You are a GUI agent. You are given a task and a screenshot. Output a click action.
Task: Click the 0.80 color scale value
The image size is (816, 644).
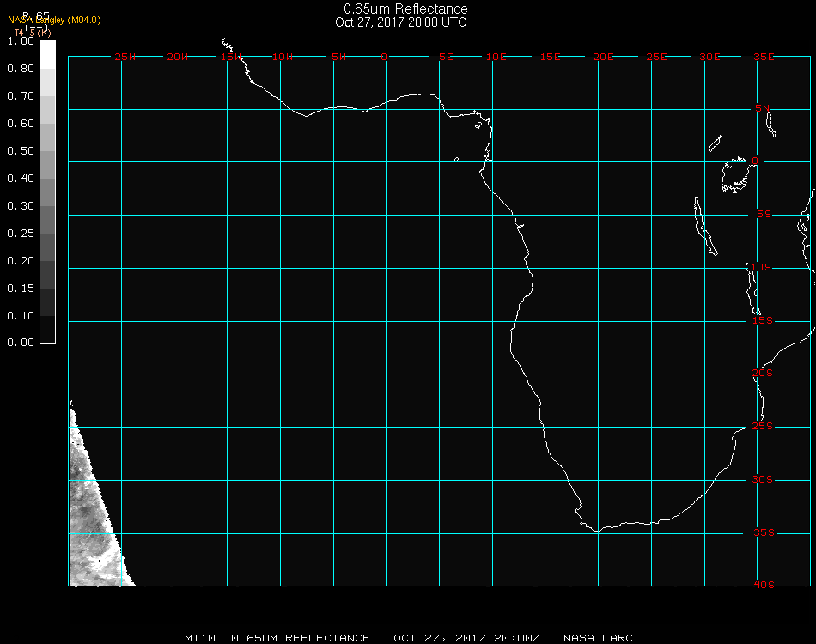pyautogui.click(x=21, y=69)
